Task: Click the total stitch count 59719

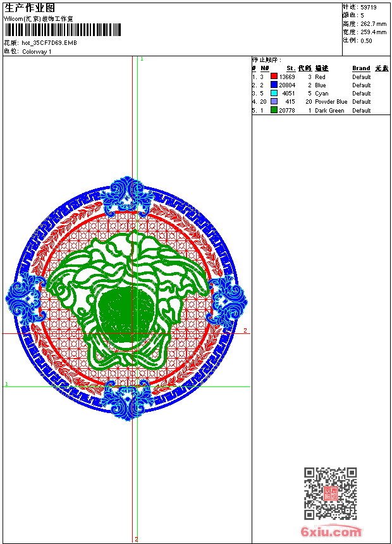Action: 369,7
